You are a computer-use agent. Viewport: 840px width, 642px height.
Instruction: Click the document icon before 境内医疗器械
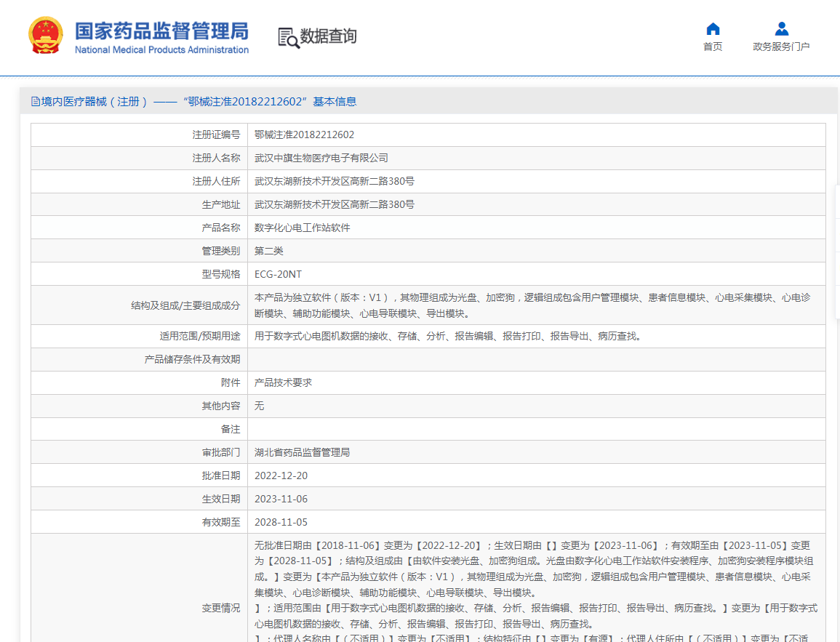(x=36, y=102)
